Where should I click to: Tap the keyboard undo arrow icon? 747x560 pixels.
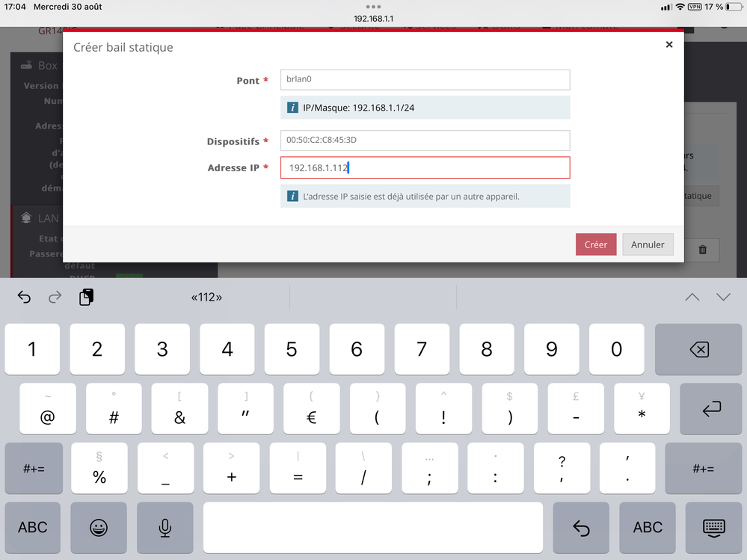(24, 298)
